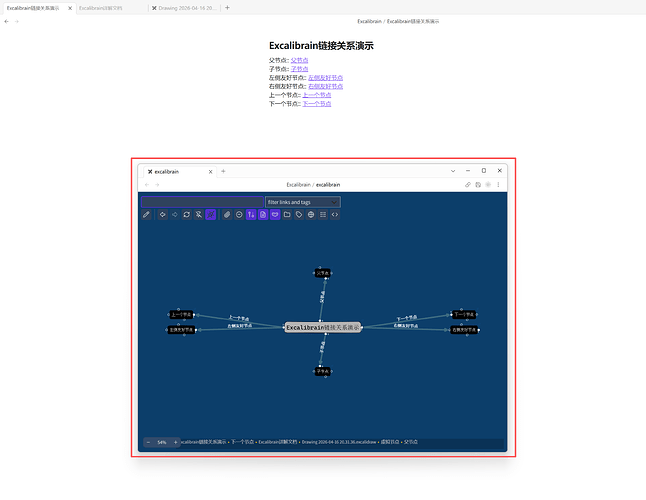Image resolution: width=646 pixels, height=500 pixels.
Task: Click the folder icon in ExcaliBrain toolbar
Action: 287,214
